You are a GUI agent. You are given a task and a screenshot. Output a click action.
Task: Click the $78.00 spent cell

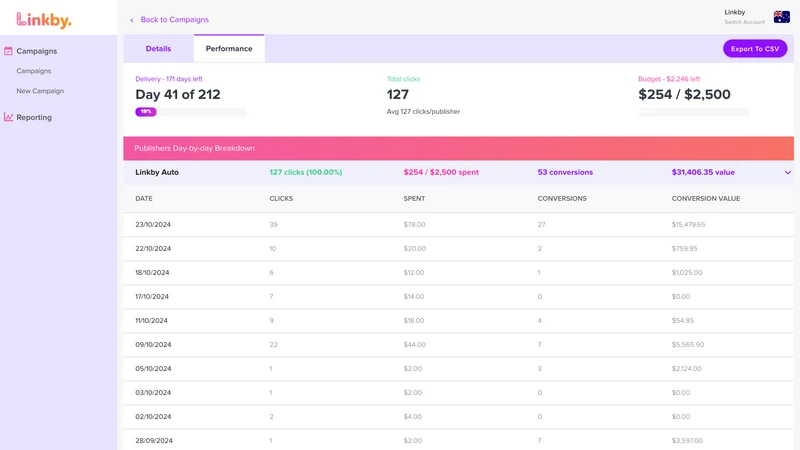coord(414,224)
